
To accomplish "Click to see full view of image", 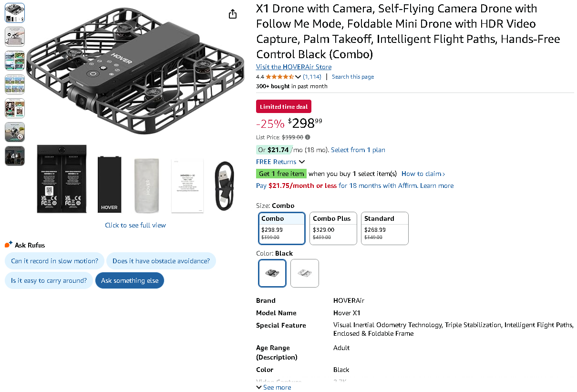I will [135, 225].
